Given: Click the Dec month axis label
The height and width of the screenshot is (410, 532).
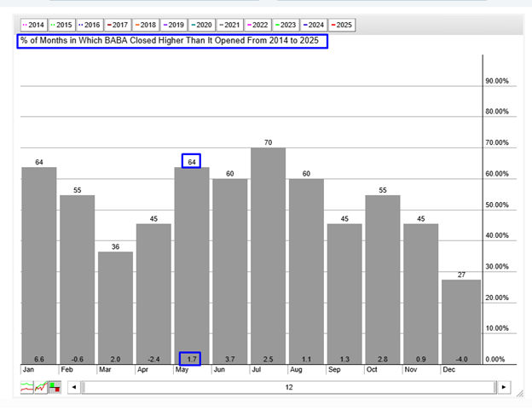Looking at the screenshot, I should coord(448,370).
